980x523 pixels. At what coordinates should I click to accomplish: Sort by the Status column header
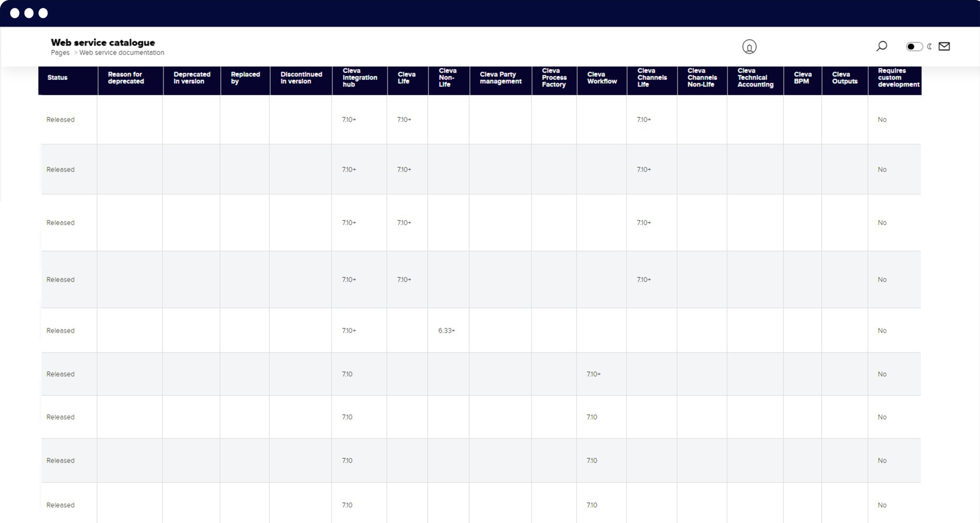tap(57, 78)
